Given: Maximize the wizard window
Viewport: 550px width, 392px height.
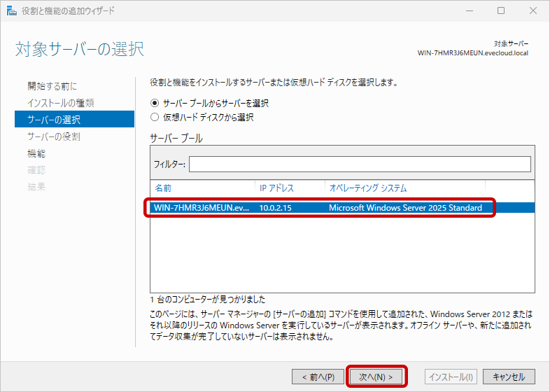Looking at the screenshot, I should 500,10.
